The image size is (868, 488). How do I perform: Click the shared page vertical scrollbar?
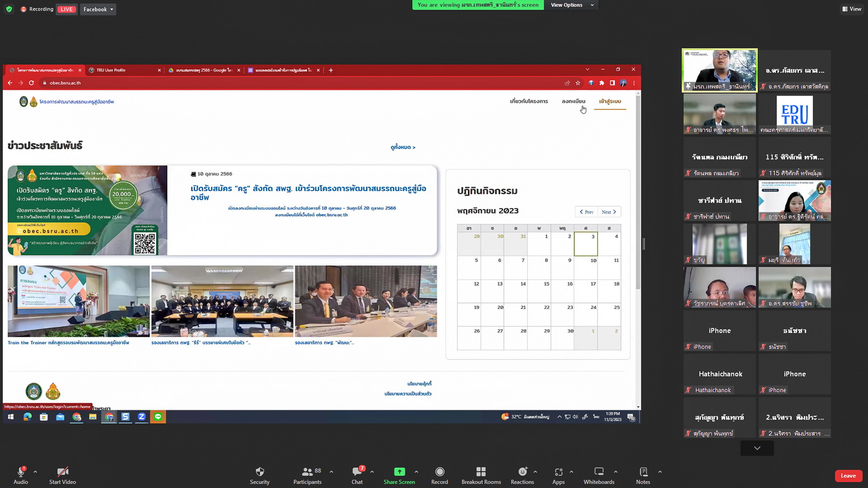(x=639, y=192)
